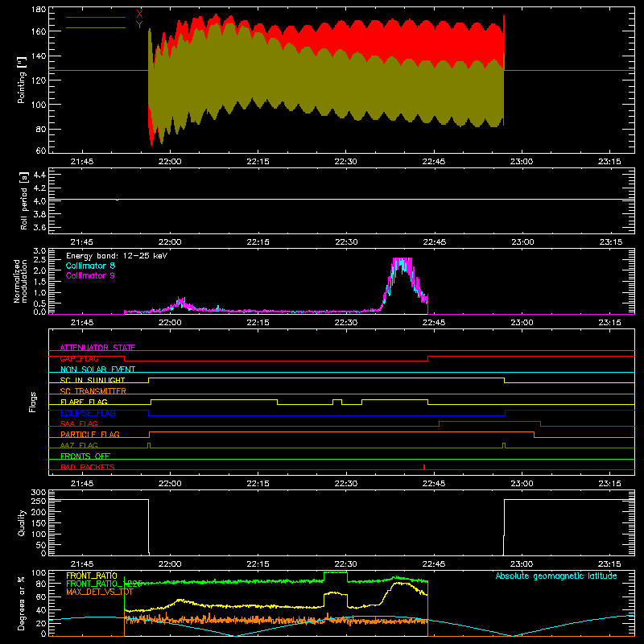Select the PARTICLE_FLAG label
Viewport: 644px width, 644px height.
(x=90, y=434)
